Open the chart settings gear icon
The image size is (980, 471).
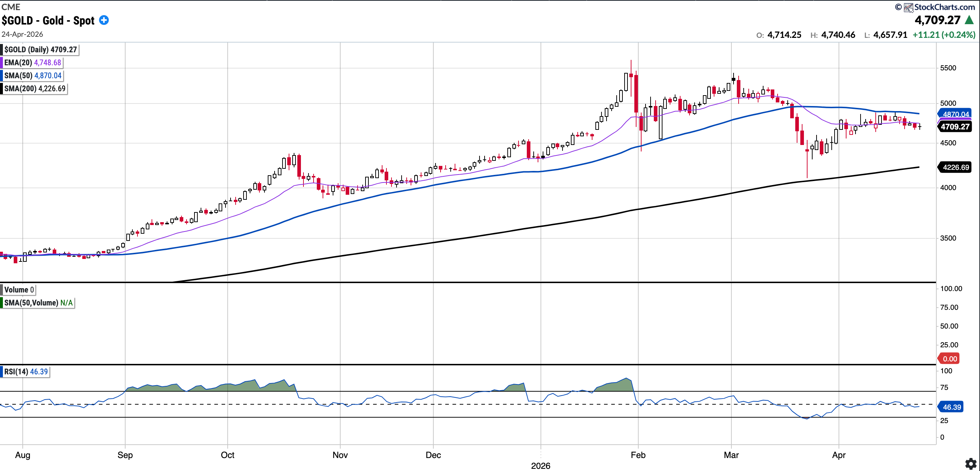(x=971, y=463)
